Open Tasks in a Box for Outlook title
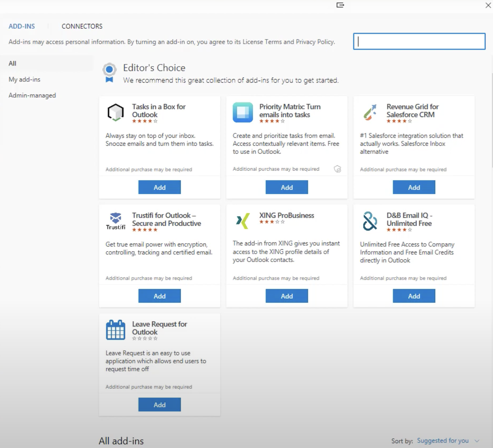Screen dimensions: 493x448 pos(159,110)
